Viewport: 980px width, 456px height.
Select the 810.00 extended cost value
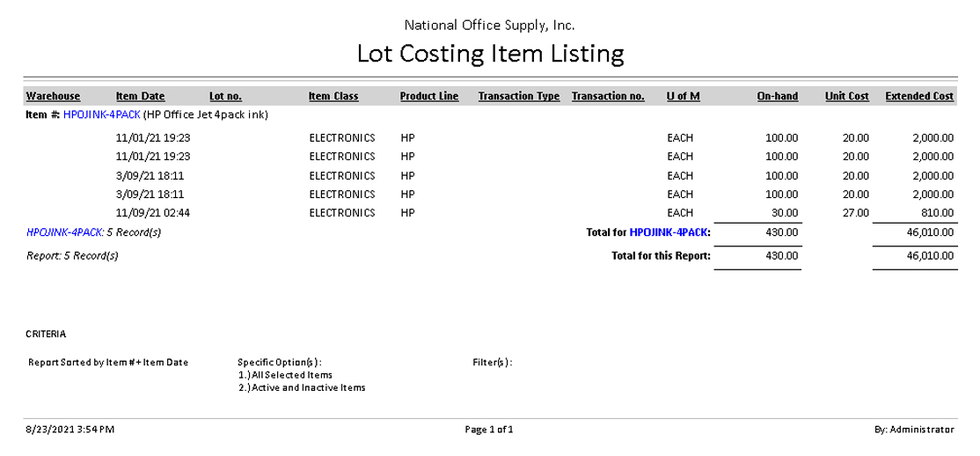(937, 212)
